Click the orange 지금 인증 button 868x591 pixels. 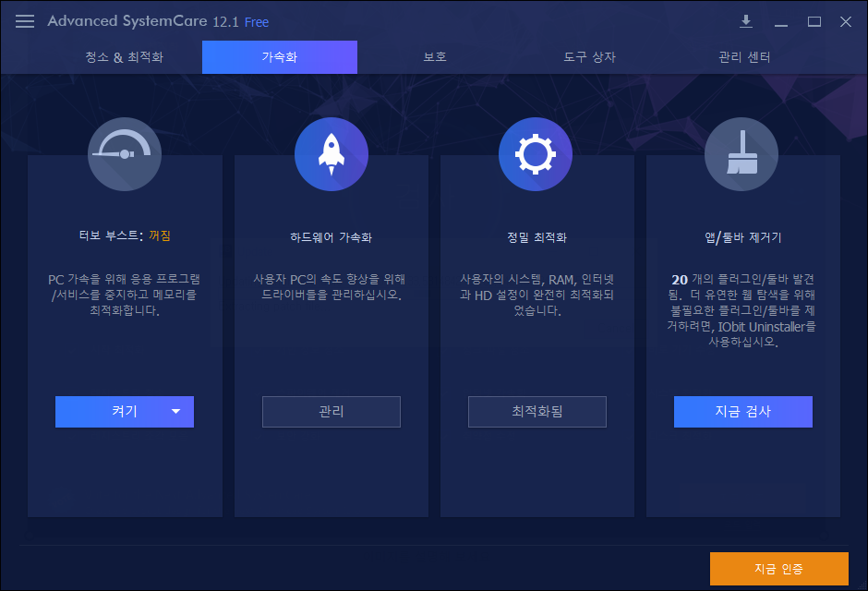778,569
